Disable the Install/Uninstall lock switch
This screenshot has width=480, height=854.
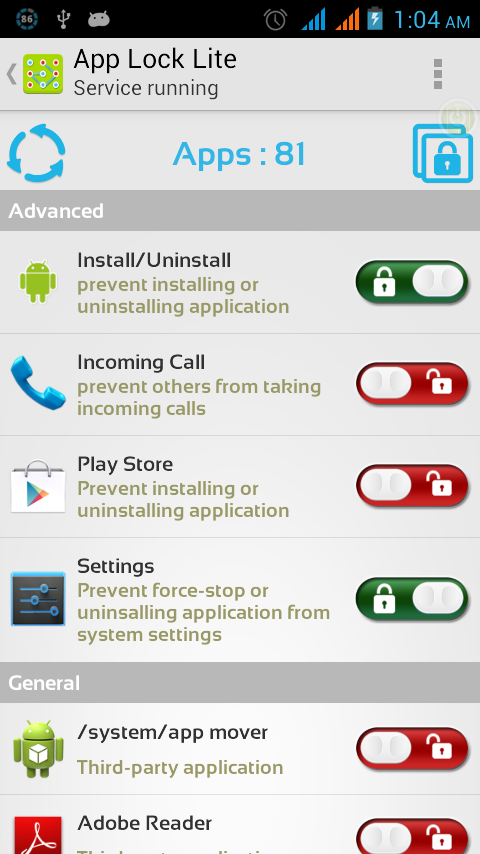(412, 282)
